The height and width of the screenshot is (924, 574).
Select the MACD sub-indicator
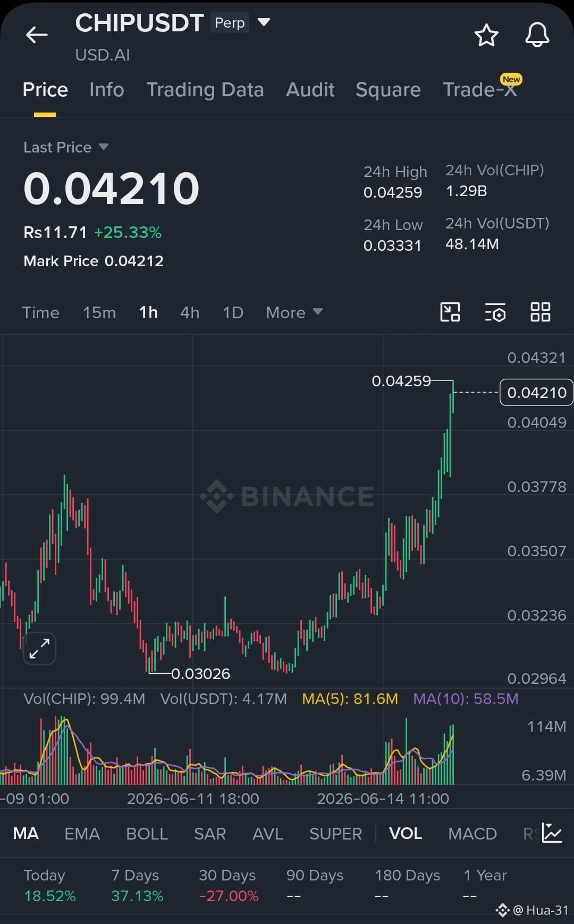click(x=472, y=833)
